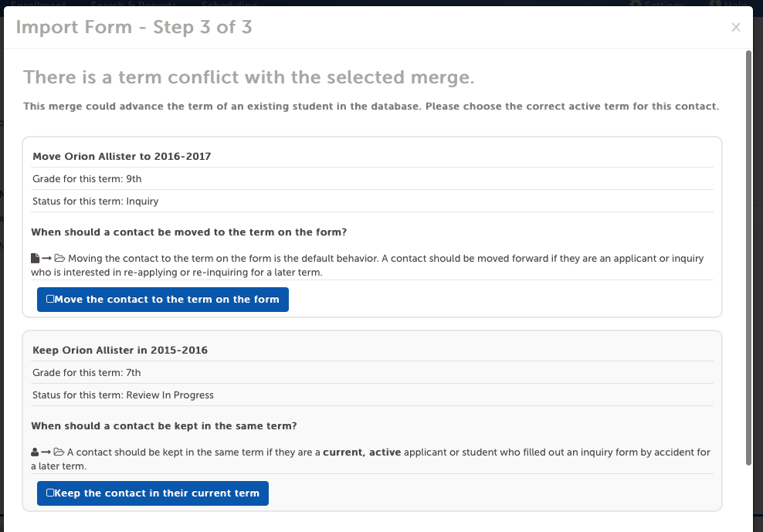Click 'Grade for this term: 9th' row
The image size is (763, 532).
[372, 178]
